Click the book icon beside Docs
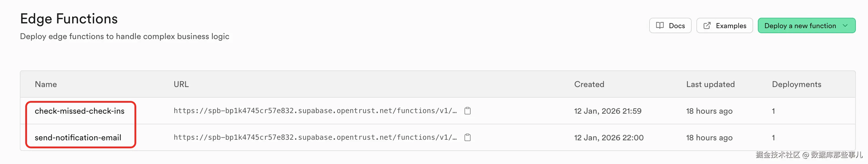The height and width of the screenshot is (164, 868). [660, 25]
